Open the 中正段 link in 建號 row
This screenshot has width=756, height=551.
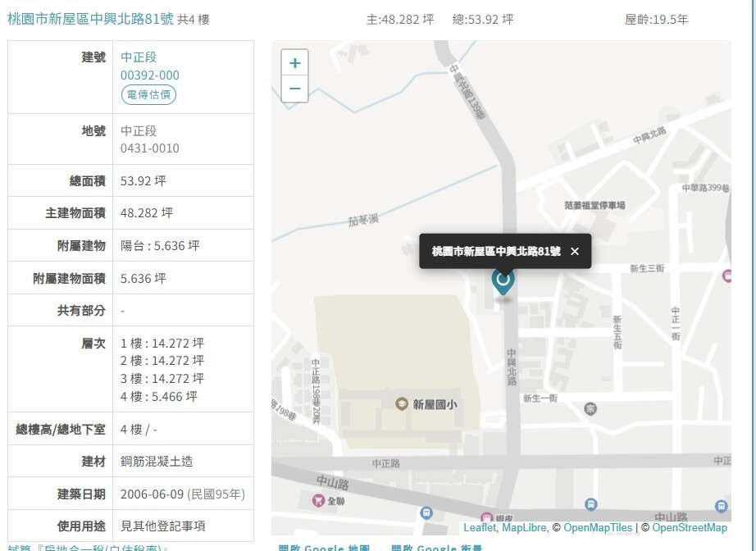139,57
